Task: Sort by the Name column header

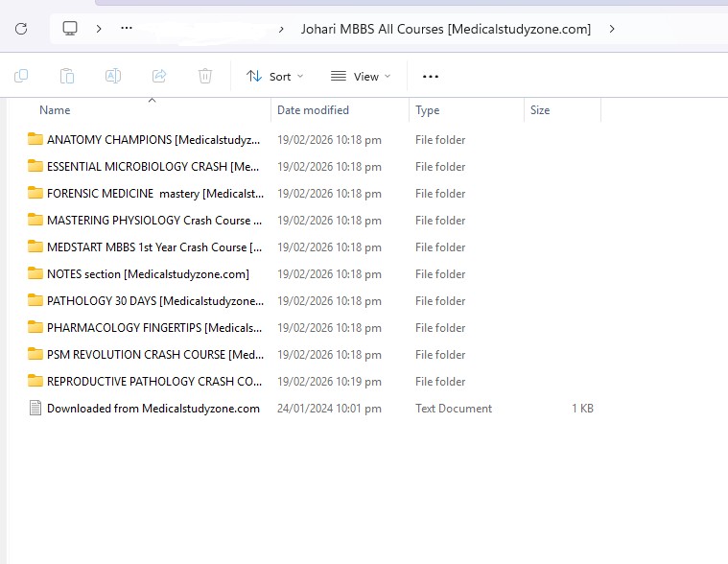Action: click(x=55, y=110)
